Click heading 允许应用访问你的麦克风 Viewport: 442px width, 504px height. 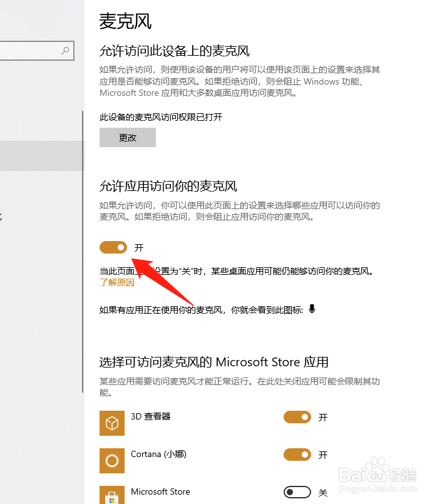pos(168,186)
